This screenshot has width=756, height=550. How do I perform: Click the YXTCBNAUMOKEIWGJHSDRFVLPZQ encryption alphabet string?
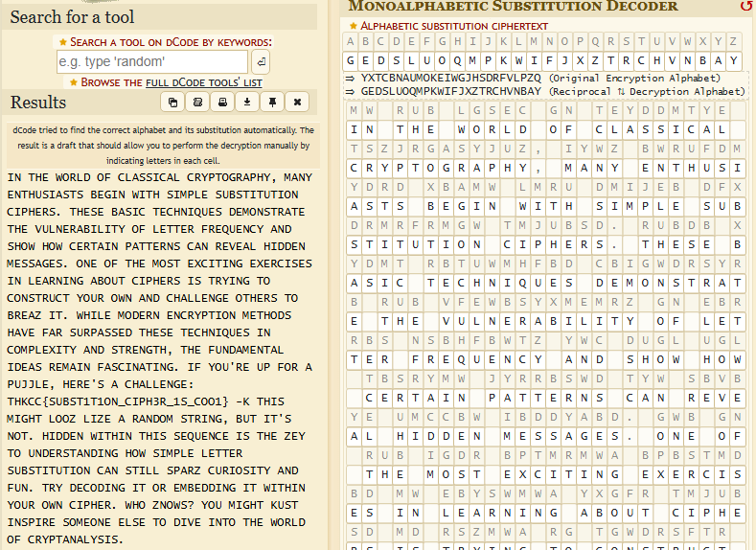point(450,78)
